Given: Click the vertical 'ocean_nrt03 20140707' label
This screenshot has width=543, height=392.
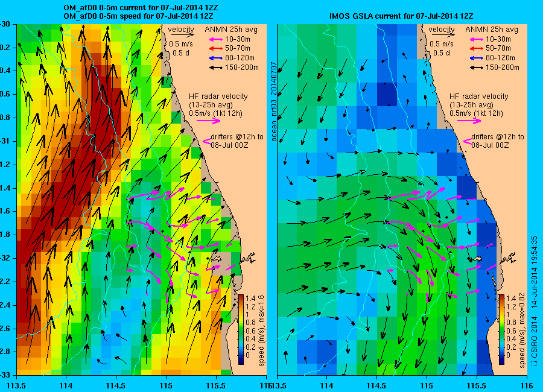Looking at the screenshot, I should [x=274, y=102].
